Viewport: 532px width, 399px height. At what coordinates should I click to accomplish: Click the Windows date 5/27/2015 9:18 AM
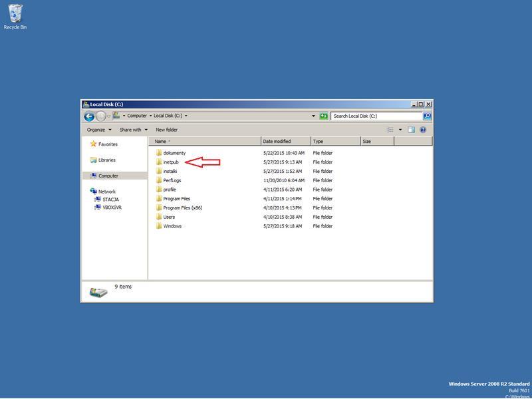(x=283, y=226)
